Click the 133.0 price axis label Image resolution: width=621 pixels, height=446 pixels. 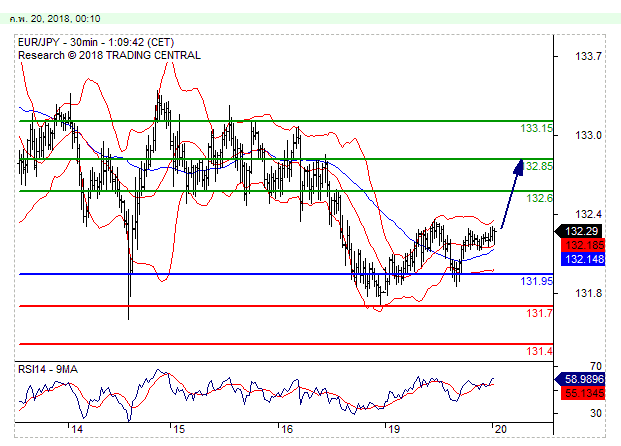588,135
